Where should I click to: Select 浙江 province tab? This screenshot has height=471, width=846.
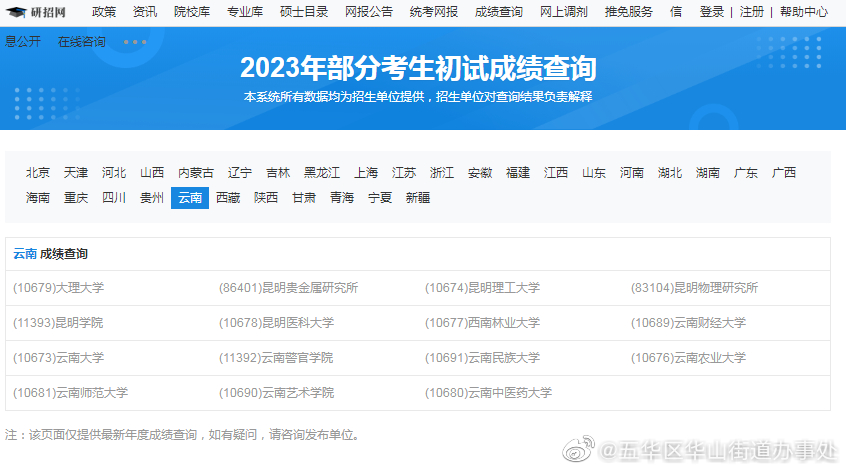(442, 173)
